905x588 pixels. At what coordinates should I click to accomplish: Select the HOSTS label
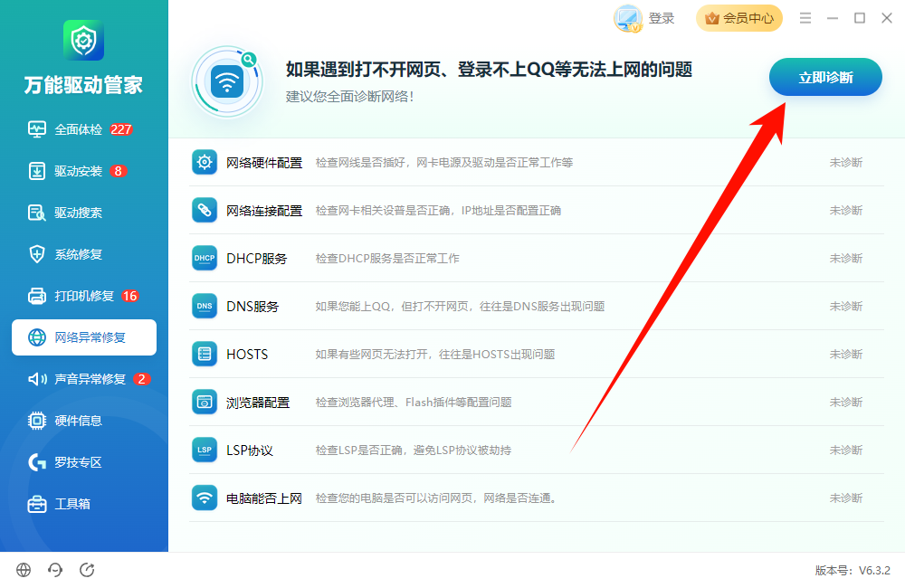[x=247, y=355]
